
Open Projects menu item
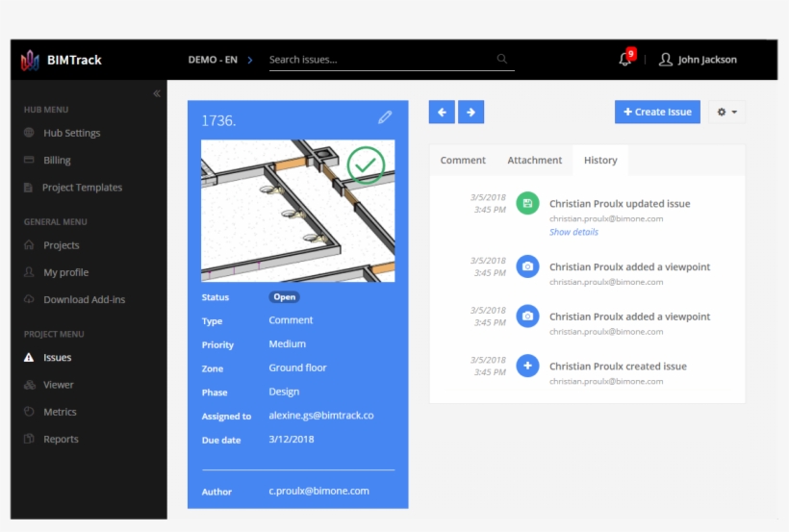tap(62, 245)
